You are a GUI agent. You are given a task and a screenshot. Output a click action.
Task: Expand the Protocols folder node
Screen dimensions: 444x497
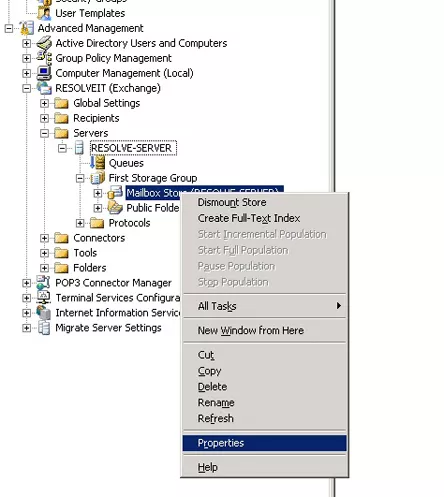80,223
